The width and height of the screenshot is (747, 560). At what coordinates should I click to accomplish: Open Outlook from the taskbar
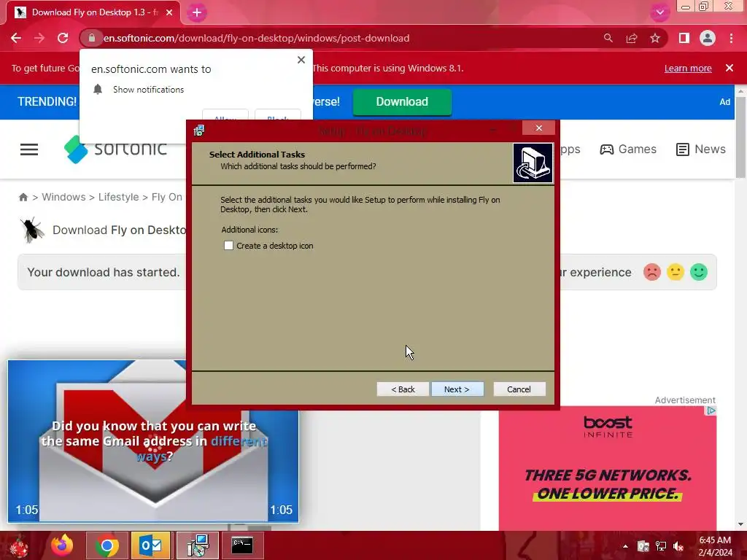(x=150, y=545)
